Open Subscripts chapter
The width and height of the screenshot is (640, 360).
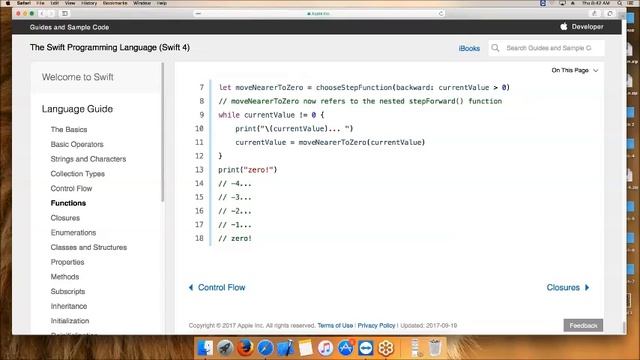pyautogui.click(x=68, y=291)
